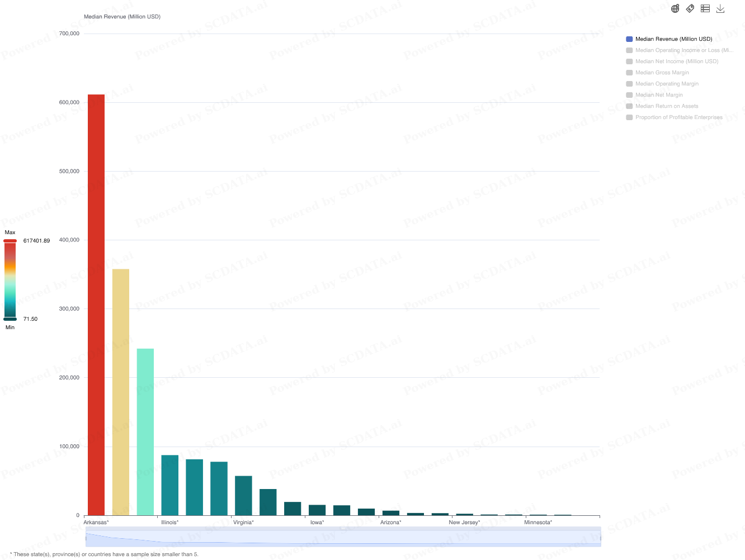Click the Arizona* axis label

pos(391,523)
